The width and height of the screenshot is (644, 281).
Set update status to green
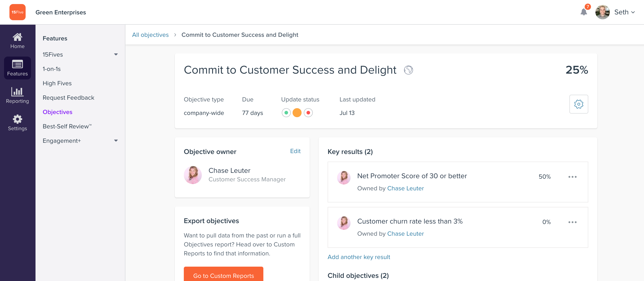click(x=286, y=113)
